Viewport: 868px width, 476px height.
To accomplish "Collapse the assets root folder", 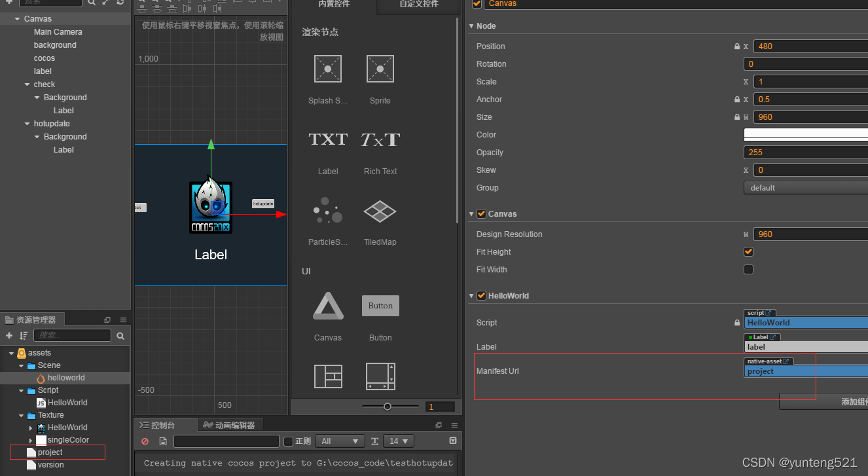I will point(11,353).
